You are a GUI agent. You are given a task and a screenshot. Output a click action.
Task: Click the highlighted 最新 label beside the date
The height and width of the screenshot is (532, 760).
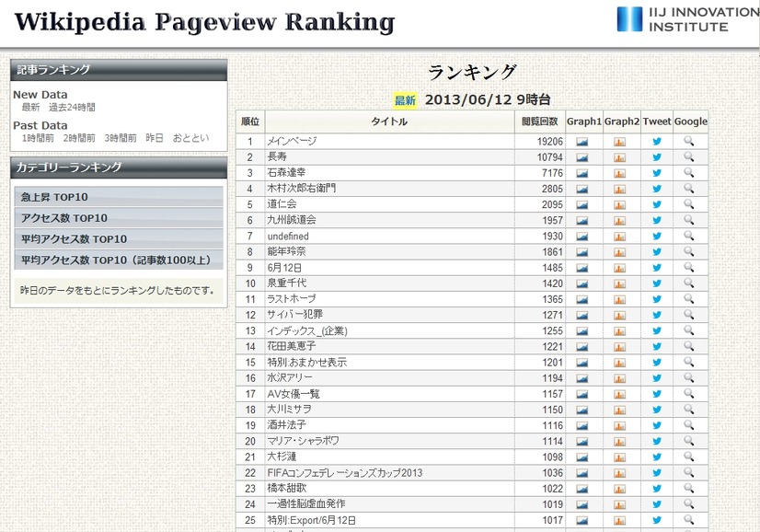405,100
